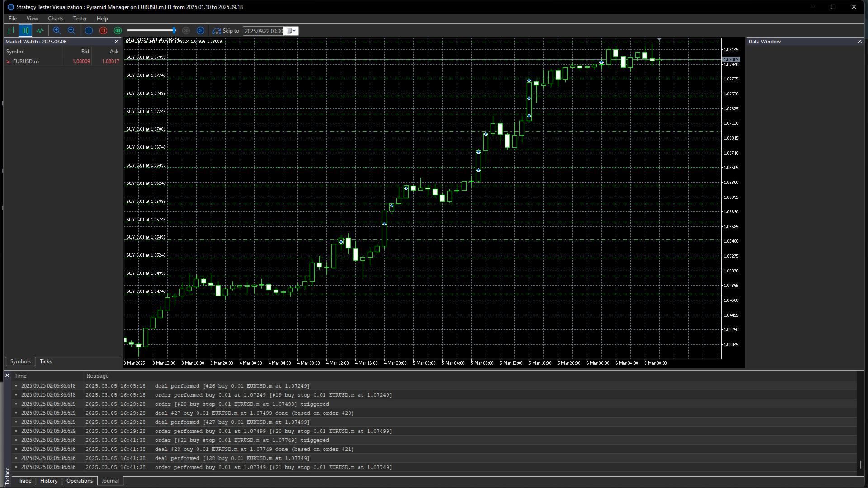Switch to bar chart display
The width and height of the screenshot is (868, 488).
coord(11,31)
